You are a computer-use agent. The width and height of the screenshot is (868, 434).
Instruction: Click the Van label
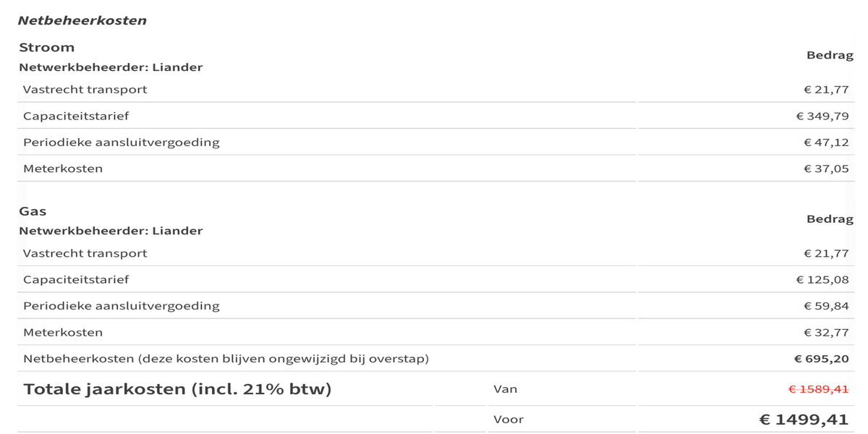pyautogui.click(x=505, y=389)
